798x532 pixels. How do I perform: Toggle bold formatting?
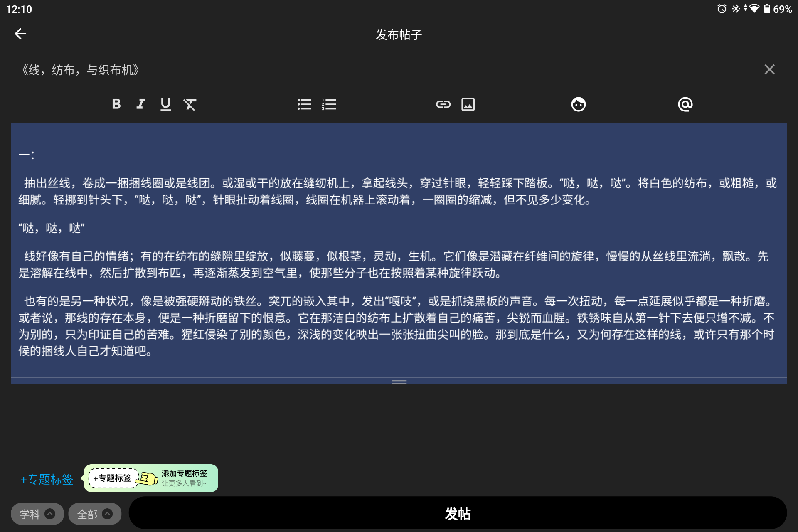pos(116,104)
